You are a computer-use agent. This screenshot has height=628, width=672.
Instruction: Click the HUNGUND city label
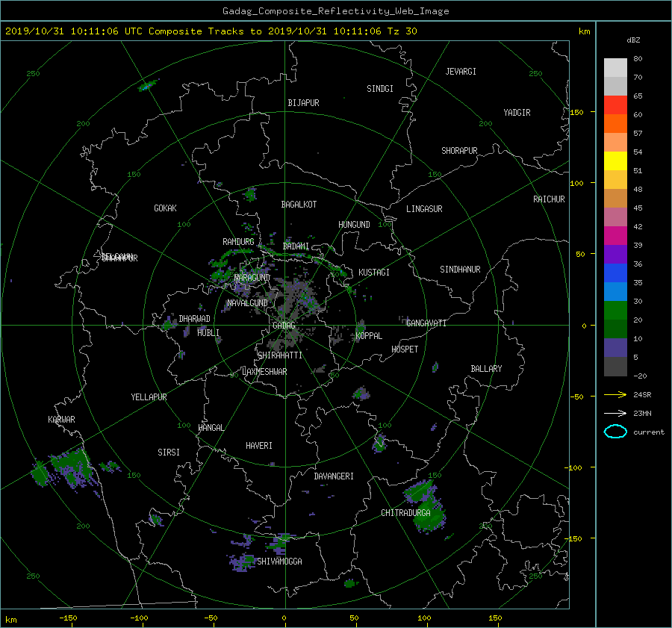[354, 225]
